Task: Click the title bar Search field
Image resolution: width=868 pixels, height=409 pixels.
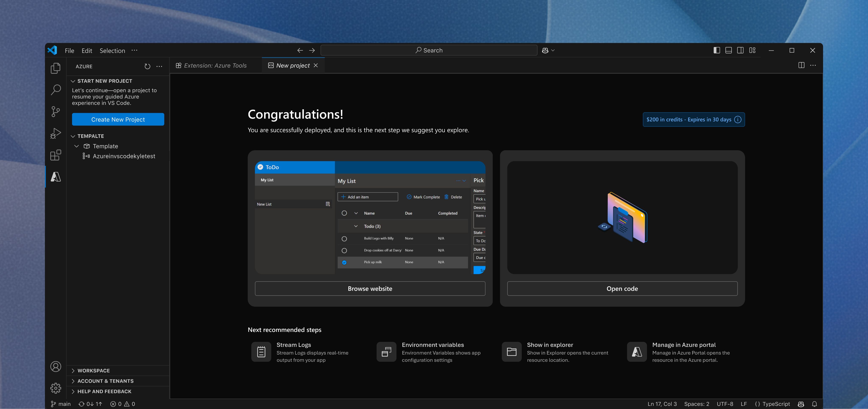Action: (x=429, y=50)
